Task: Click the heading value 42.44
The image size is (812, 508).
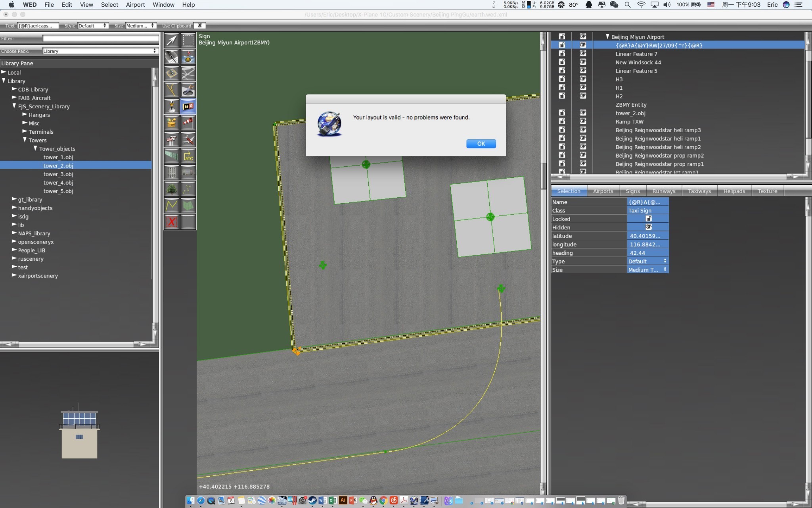Action: point(647,253)
